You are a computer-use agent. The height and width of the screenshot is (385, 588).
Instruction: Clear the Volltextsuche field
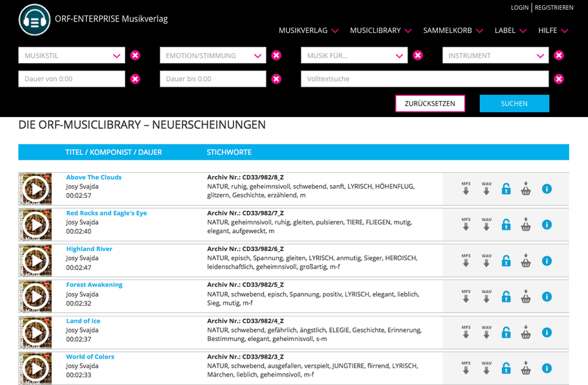(x=559, y=79)
